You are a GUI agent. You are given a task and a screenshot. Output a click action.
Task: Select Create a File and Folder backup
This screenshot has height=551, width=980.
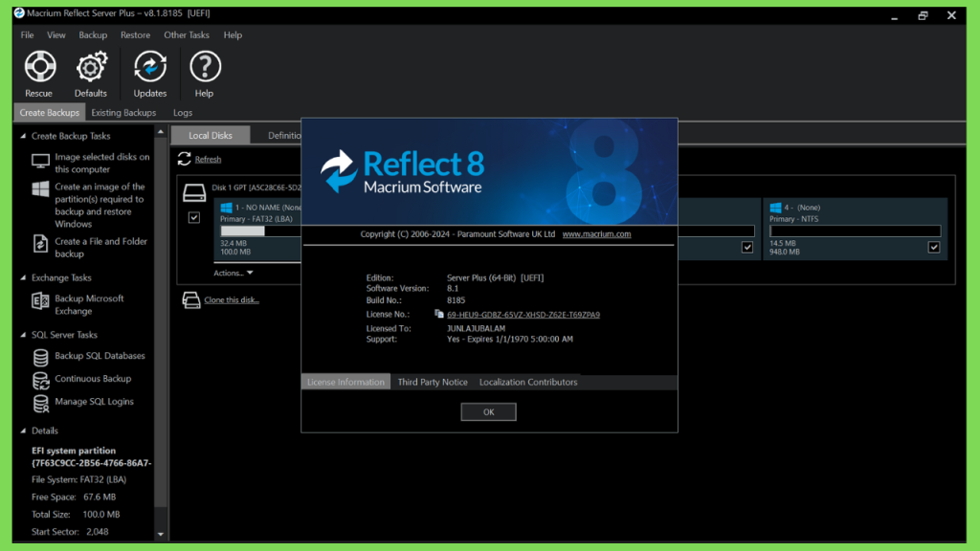tap(100, 248)
